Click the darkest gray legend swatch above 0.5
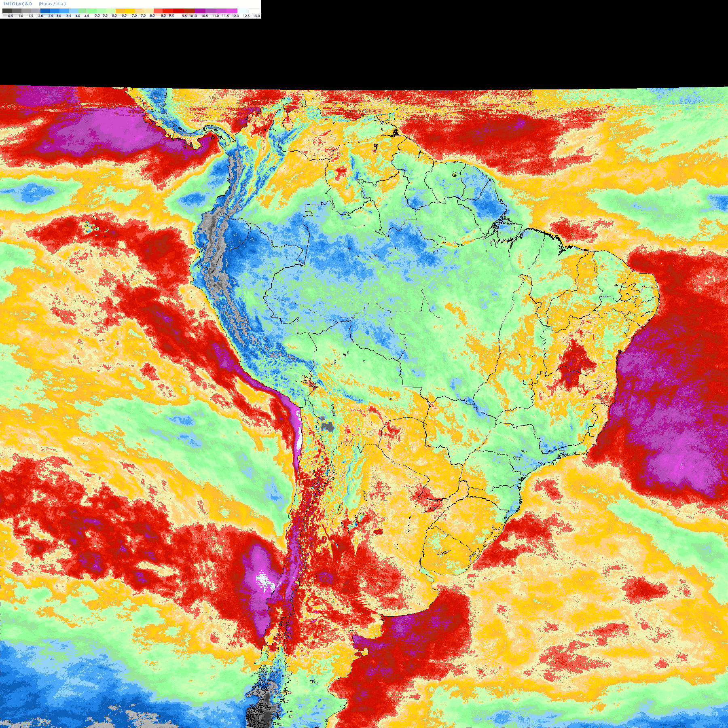 [x=7, y=11]
